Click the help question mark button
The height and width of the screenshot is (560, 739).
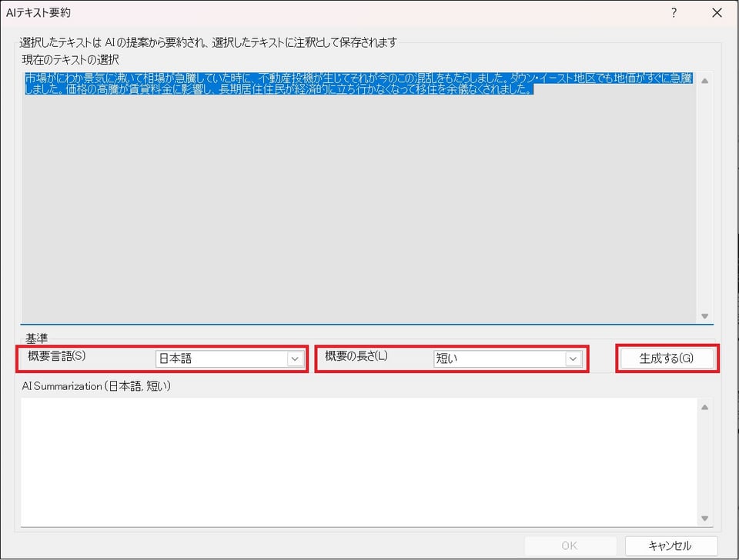pos(674,13)
